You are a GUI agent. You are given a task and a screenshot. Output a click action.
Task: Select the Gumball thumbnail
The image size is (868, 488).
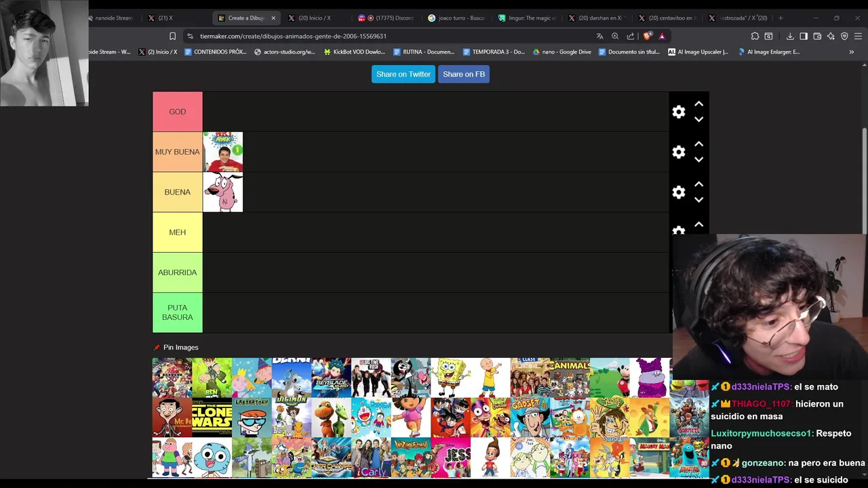point(212,457)
